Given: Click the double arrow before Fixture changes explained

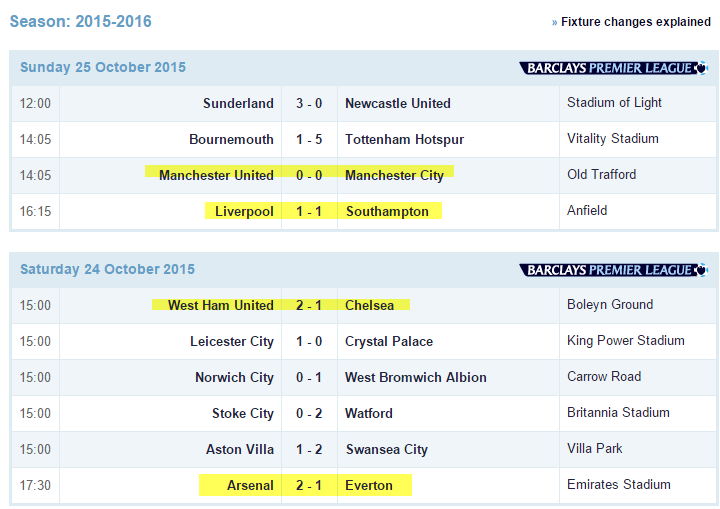Looking at the screenshot, I should 555,22.
